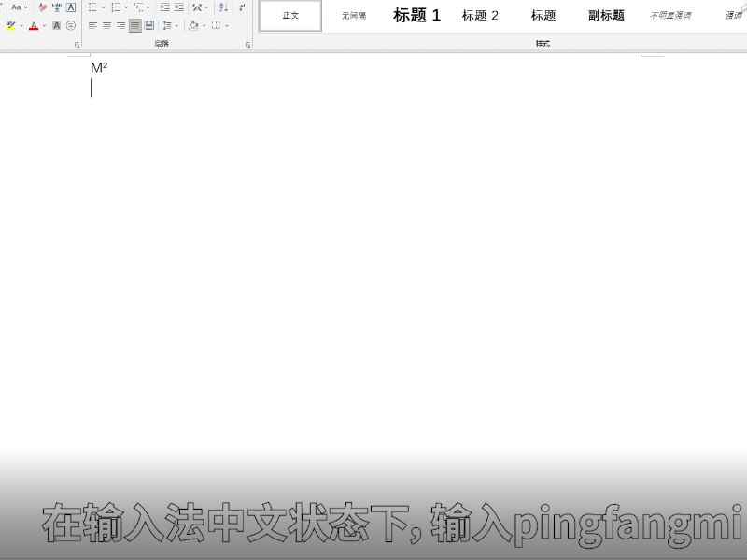
Task: Select the phonetic guide (拼音指南) icon
Action: tap(56, 7)
